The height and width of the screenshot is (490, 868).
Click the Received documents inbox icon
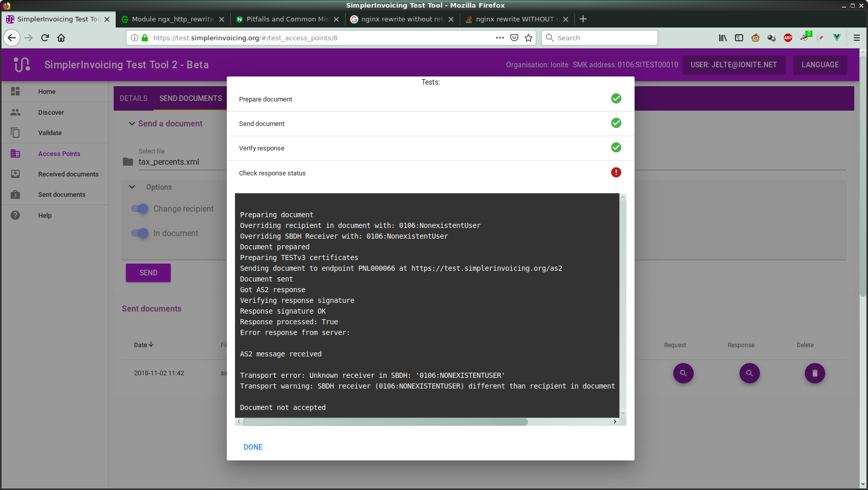click(15, 174)
